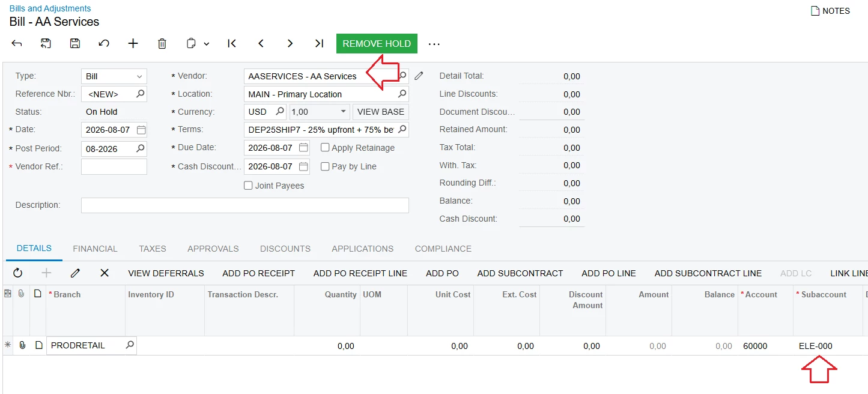The image size is (868, 394).
Task: Click the grid edit pencil icon
Action: [75, 273]
